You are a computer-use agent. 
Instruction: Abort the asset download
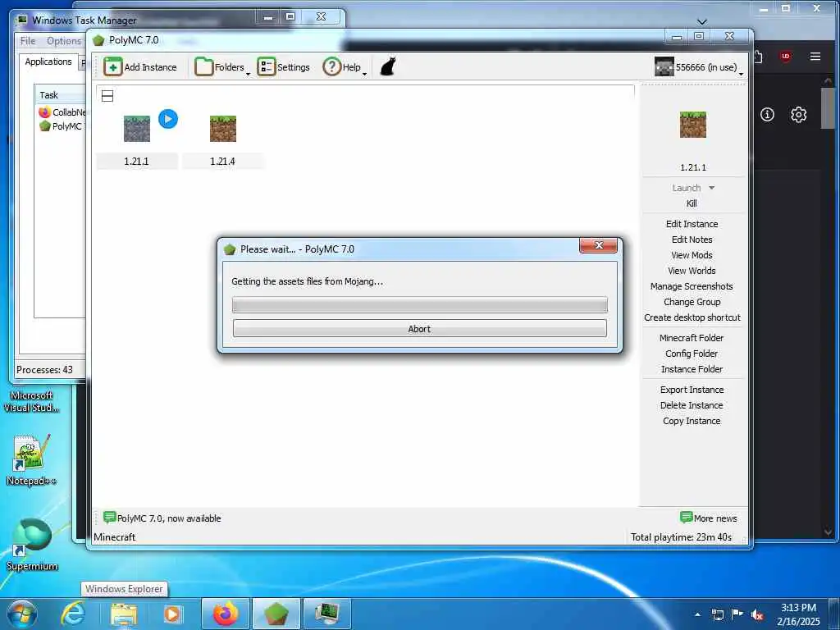click(x=419, y=328)
